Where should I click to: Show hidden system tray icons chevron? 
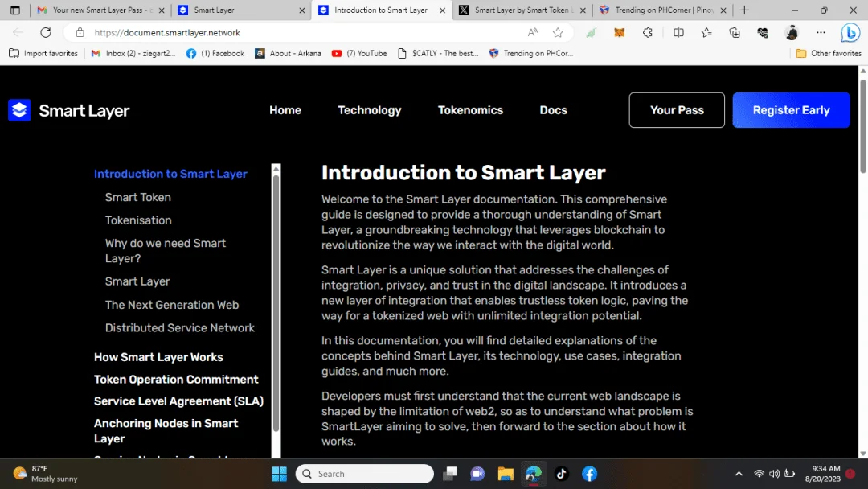739,474
